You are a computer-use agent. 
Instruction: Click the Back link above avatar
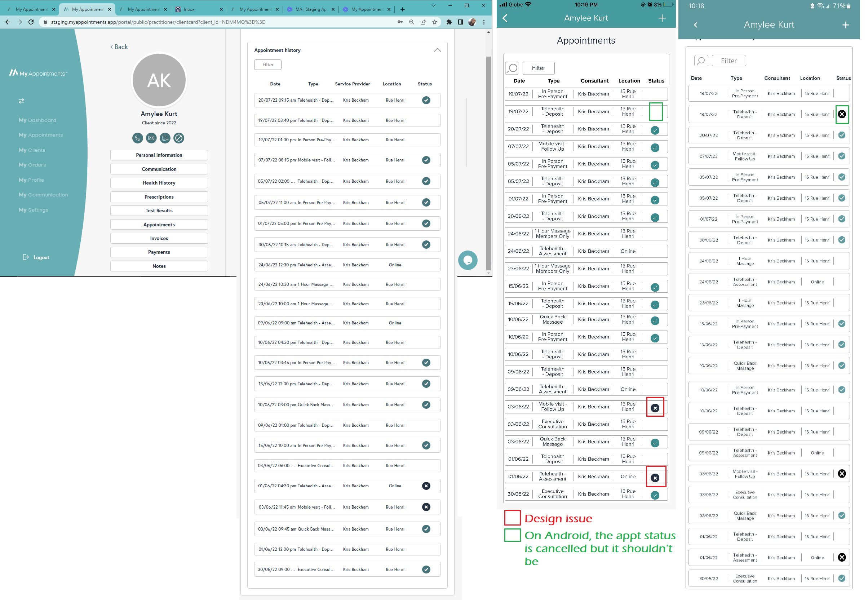(x=120, y=47)
